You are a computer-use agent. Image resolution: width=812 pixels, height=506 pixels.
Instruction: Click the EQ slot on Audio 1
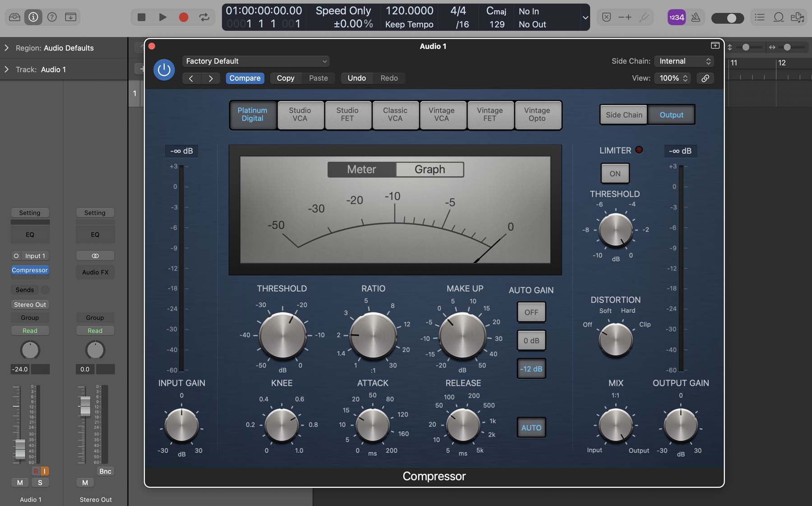[x=30, y=235]
